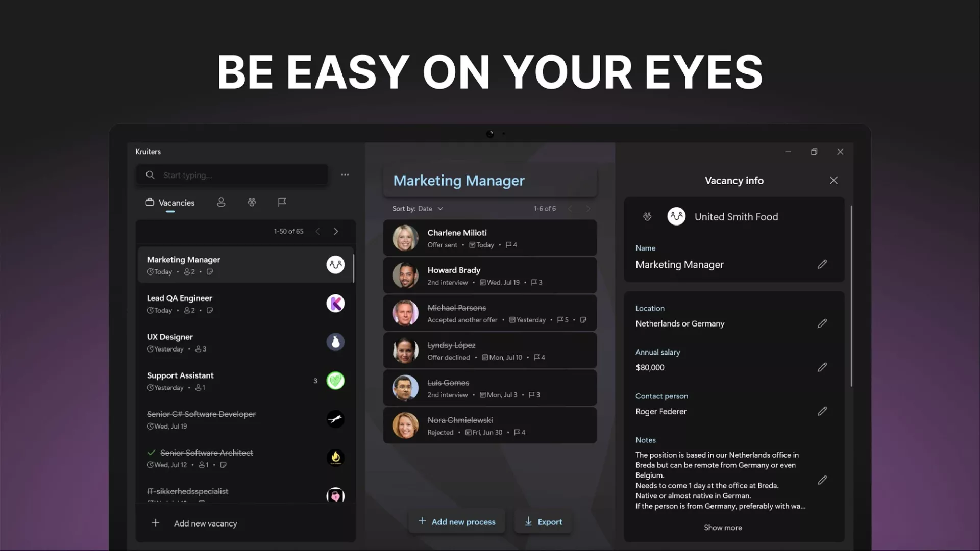Edit the Annual salary pencil icon
Viewport: 980px width, 551px height.
[822, 367]
